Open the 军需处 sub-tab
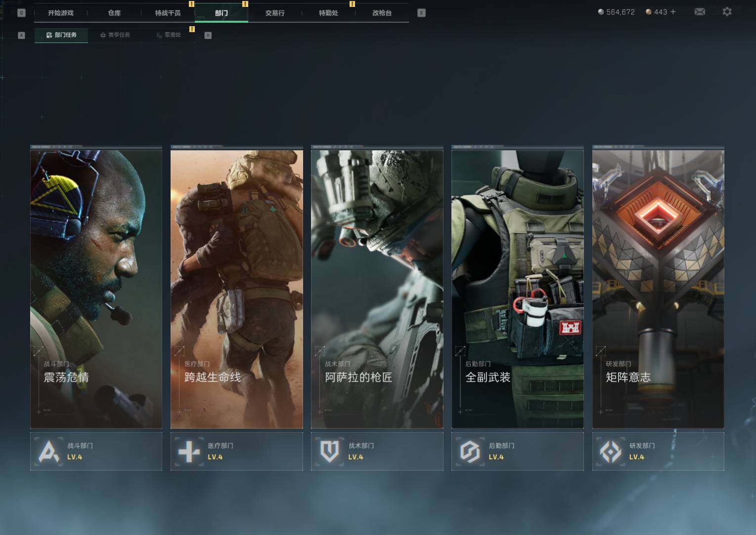The width and height of the screenshot is (756, 535). coord(168,35)
